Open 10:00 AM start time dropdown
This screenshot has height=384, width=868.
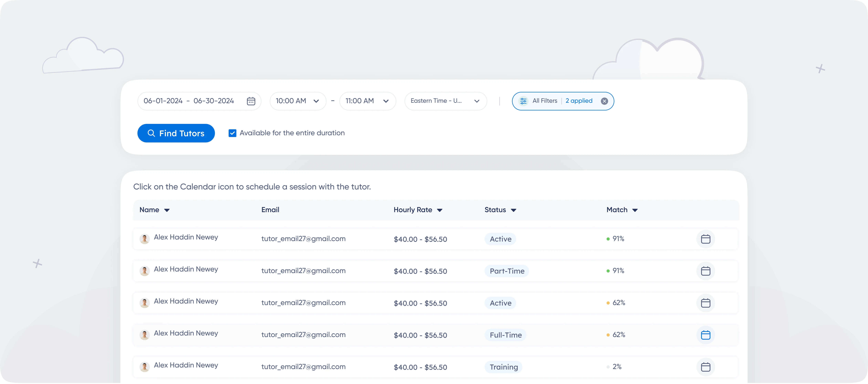click(298, 101)
